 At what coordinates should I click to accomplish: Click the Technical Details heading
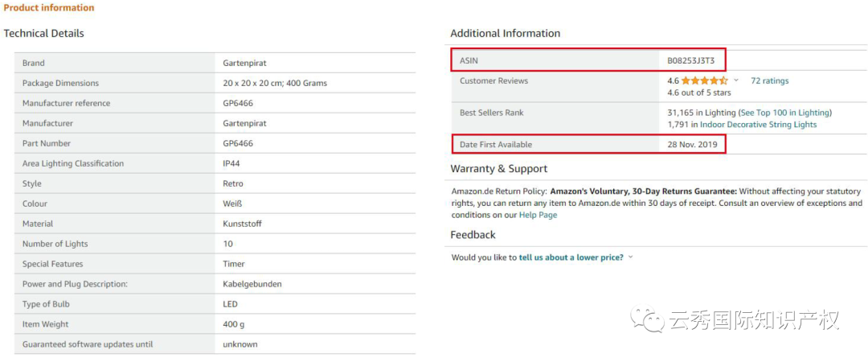pos(44,34)
